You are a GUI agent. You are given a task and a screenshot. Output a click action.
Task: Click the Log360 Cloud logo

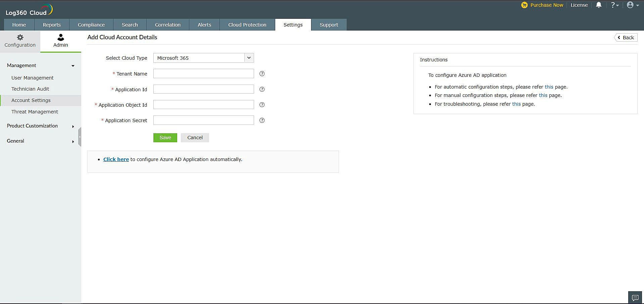29,10
